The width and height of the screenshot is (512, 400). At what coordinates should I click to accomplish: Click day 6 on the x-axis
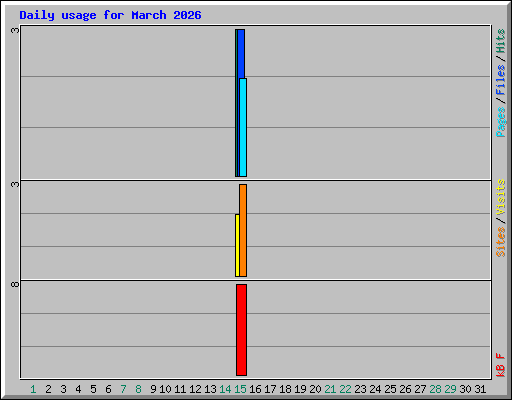[x=108, y=389]
